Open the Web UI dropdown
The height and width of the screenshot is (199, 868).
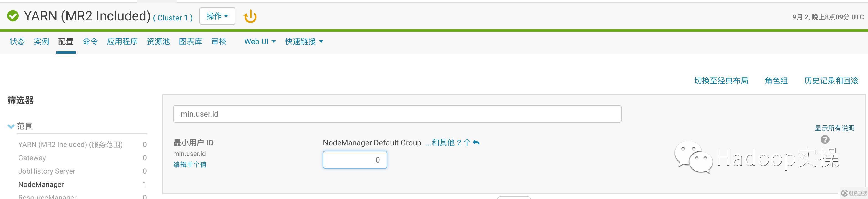pos(260,41)
